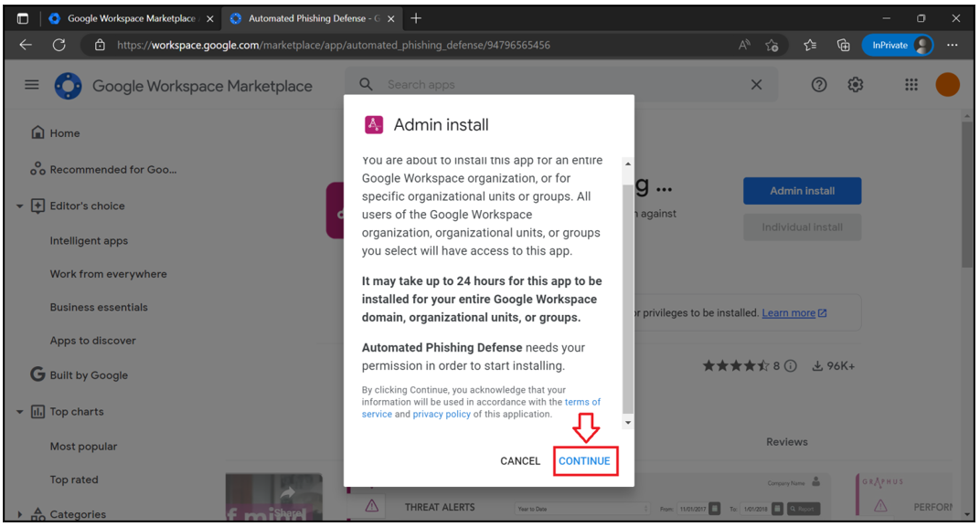This screenshot has width=980, height=527.
Task: Click the Admin install dialog app icon
Action: [374, 125]
